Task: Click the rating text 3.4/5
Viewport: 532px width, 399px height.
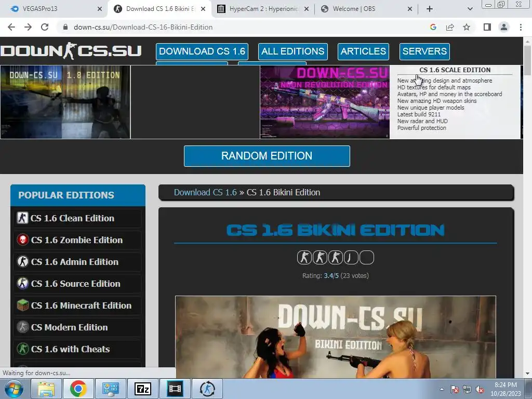Action: pos(331,276)
